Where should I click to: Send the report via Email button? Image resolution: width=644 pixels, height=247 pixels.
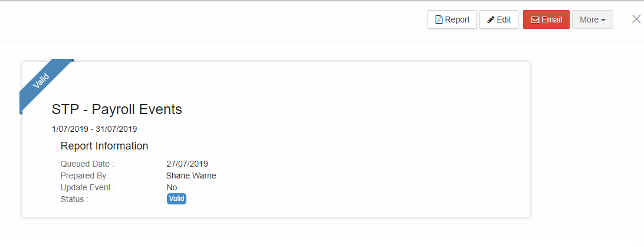point(546,19)
